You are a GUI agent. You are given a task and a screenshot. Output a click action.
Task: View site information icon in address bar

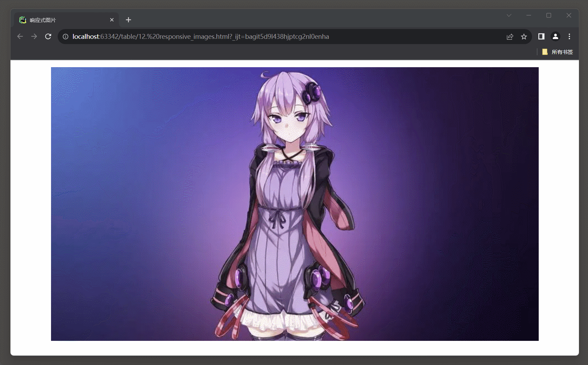(x=65, y=36)
